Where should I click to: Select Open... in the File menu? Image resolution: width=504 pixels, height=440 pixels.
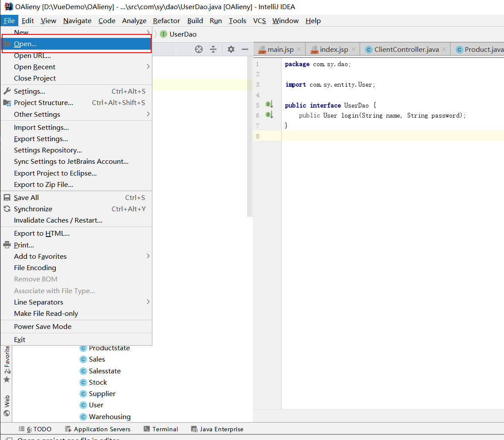(76, 44)
